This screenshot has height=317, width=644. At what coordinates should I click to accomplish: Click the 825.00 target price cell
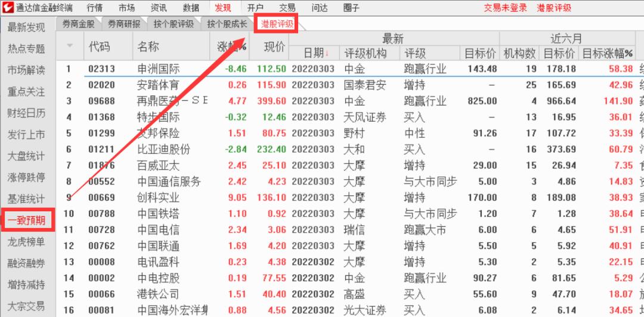pos(482,101)
